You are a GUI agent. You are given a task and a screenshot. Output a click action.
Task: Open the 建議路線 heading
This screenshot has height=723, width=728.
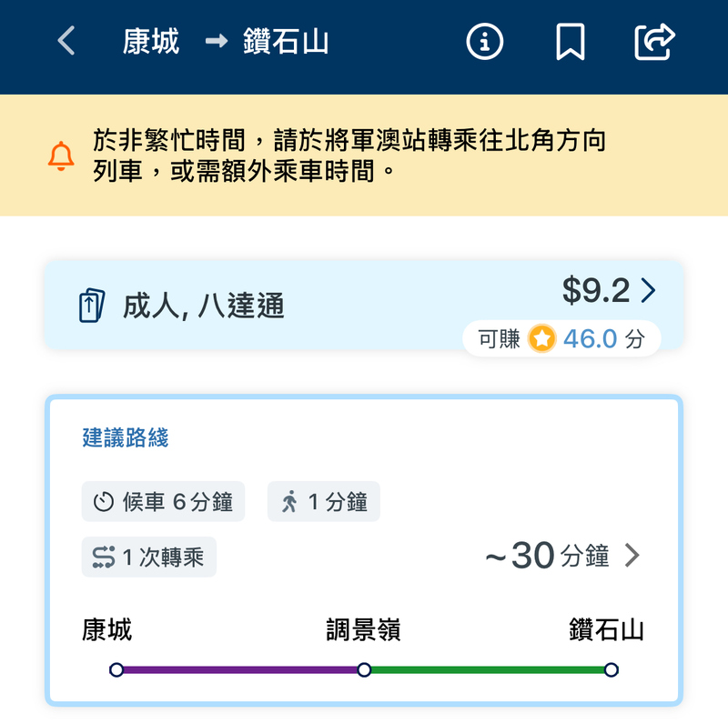(x=126, y=437)
